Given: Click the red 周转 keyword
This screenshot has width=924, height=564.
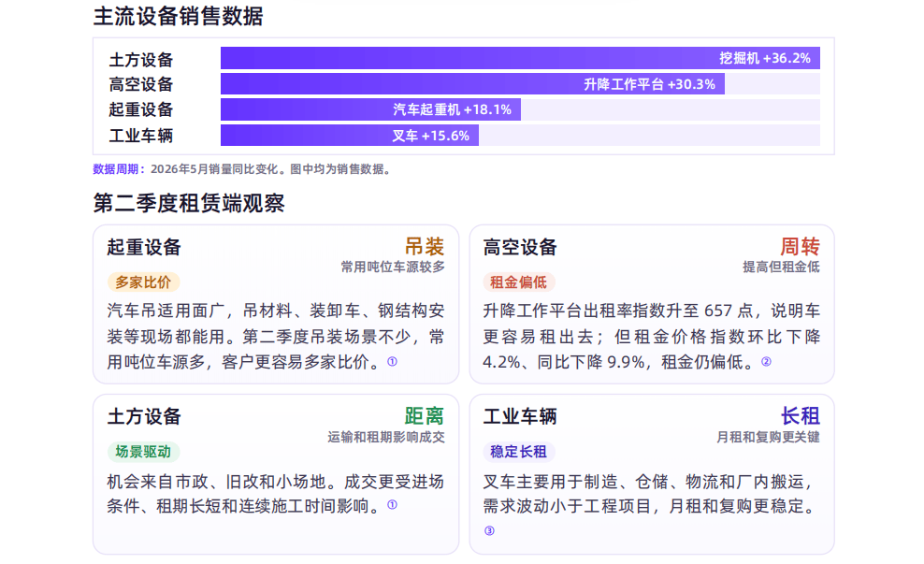Looking at the screenshot, I should click(x=800, y=246).
